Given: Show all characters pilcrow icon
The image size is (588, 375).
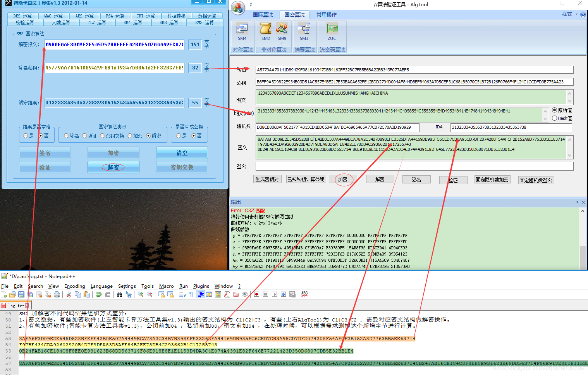Looking at the screenshot, I should [x=191, y=295].
